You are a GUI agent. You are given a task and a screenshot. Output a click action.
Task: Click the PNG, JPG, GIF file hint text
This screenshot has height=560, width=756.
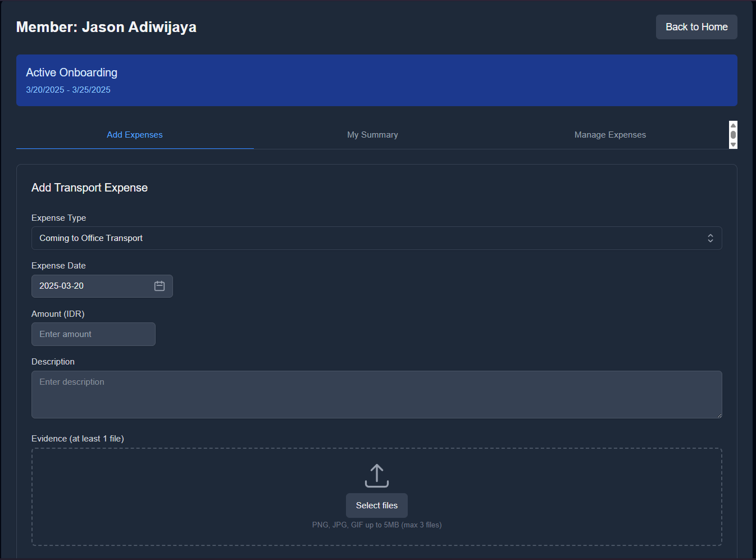click(376, 525)
